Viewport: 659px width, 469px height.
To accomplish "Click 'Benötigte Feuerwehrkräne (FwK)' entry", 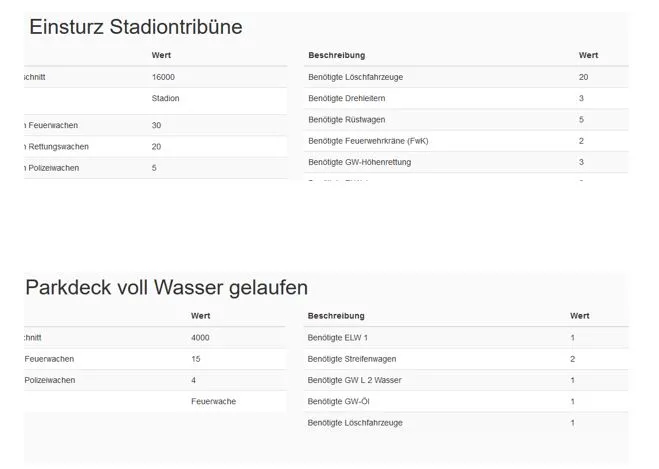I will click(375, 140).
